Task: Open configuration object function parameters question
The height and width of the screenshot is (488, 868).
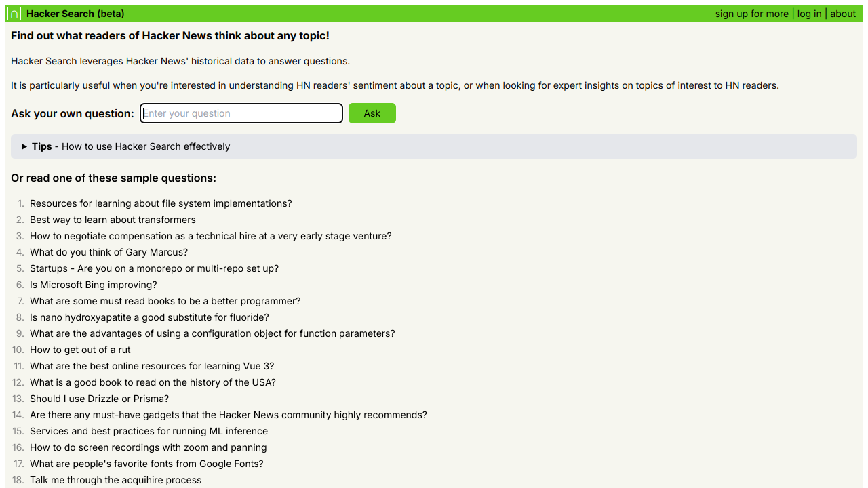Action: coord(212,333)
